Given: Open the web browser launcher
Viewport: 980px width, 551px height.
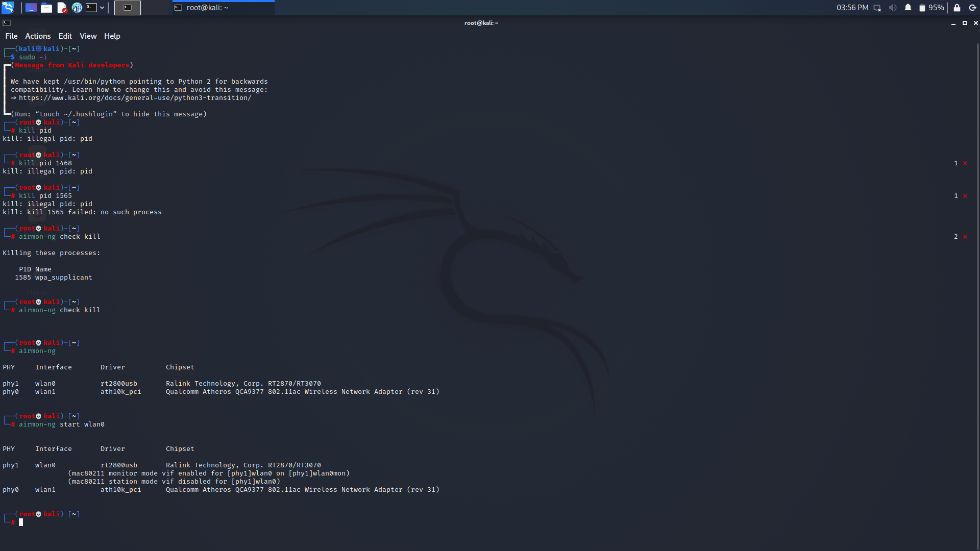Looking at the screenshot, I should click(77, 8).
